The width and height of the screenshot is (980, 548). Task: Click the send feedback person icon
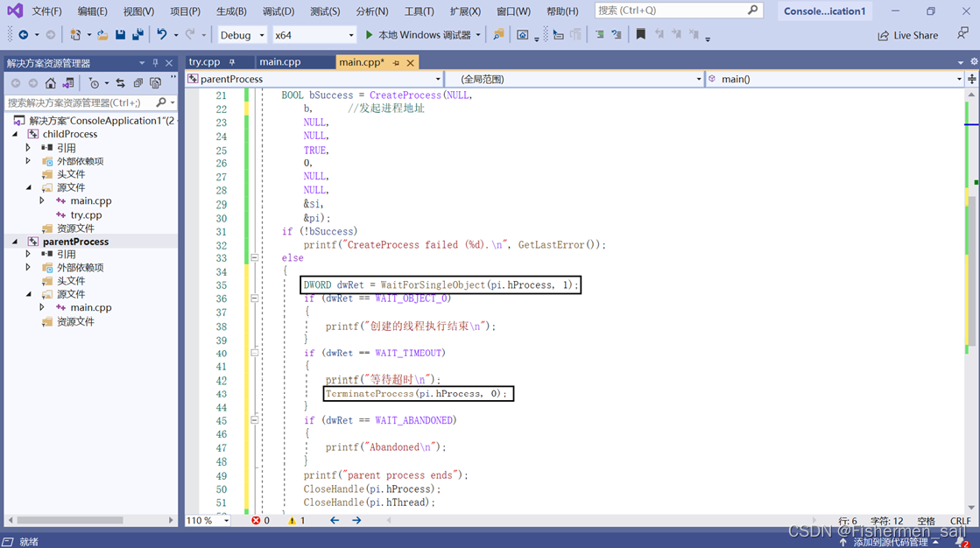[x=962, y=34]
